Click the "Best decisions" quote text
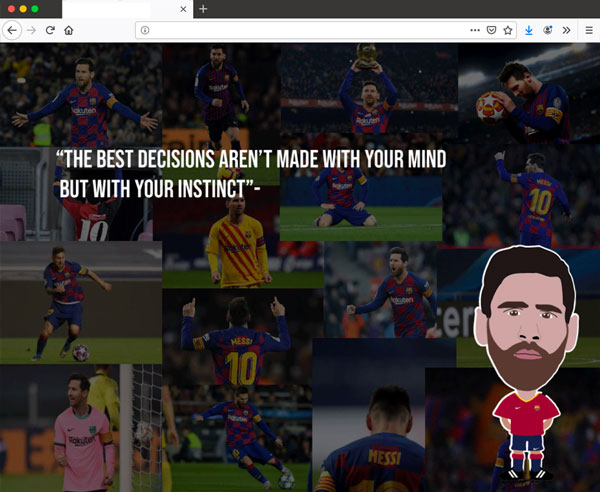The image size is (600, 492). coord(250,173)
